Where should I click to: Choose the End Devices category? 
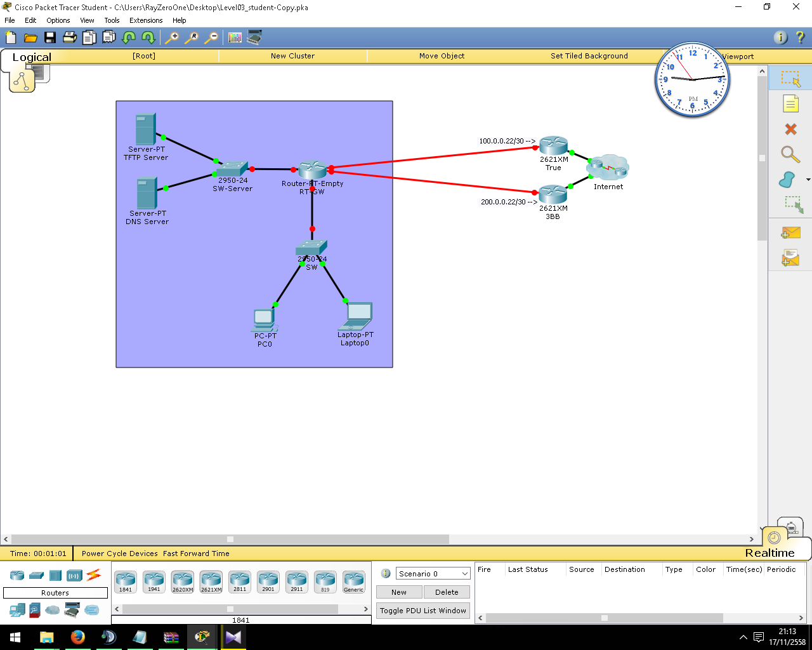[17, 611]
